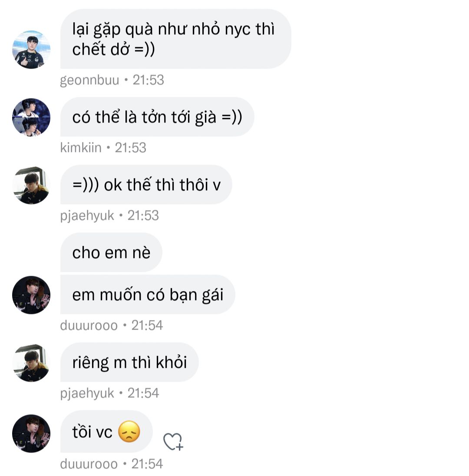Select the message 'lại gặp quà như nhỏ nyc'

175,39
